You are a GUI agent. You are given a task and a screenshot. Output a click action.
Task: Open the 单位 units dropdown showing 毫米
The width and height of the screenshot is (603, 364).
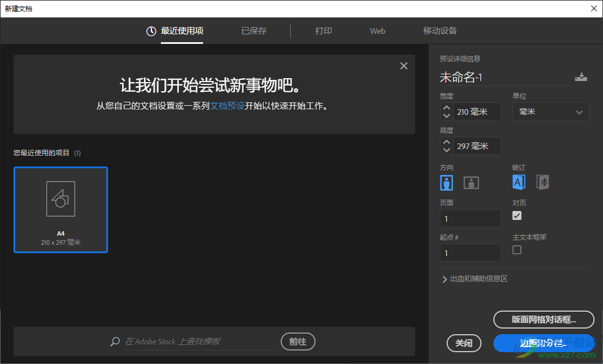(550, 111)
